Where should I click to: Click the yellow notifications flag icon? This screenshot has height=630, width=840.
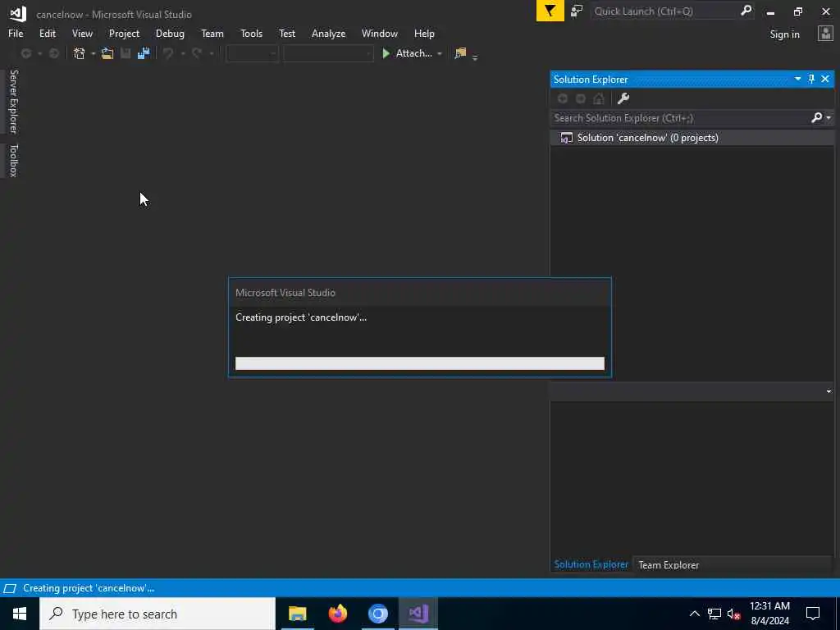[x=550, y=11]
